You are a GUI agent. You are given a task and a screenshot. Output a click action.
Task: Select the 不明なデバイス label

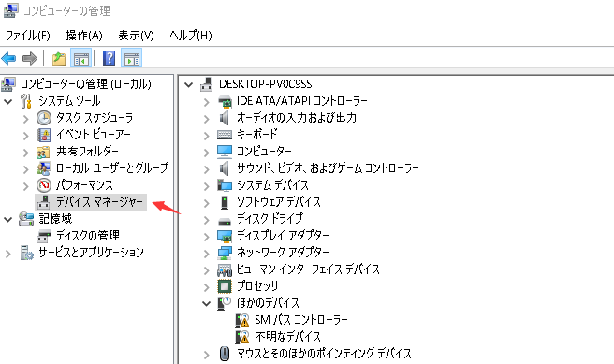pyautogui.click(x=288, y=337)
